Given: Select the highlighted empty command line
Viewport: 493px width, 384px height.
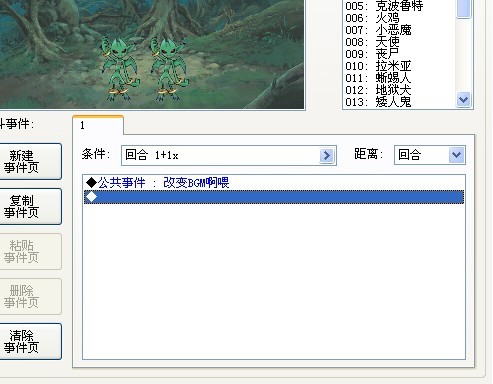Looking at the screenshot, I should coord(274,197).
